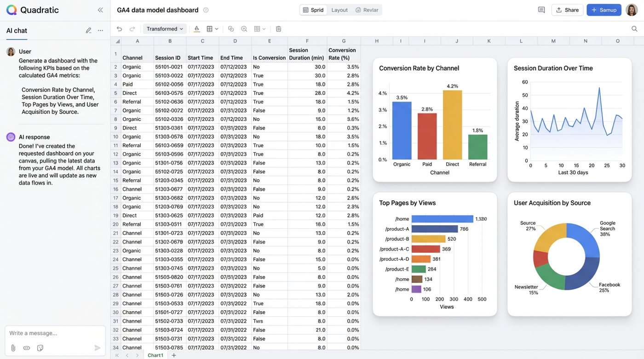Viewport: 644px width, 359px height.
Task: Click the Quadratic logo icon
Action: pyautogui.click(x=11, y=10)
